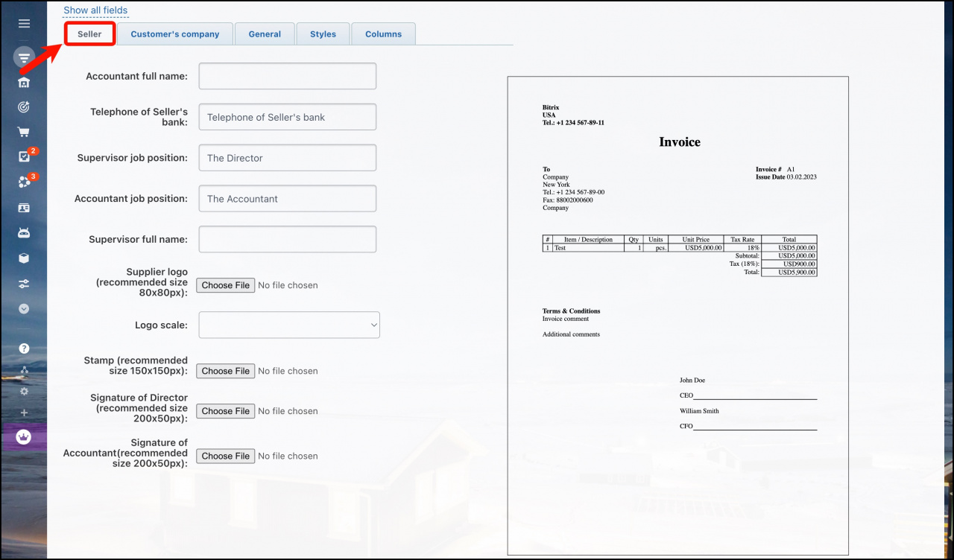
Task: Click 'Item / Description' column header in preview
Action: tap(588, 240)
